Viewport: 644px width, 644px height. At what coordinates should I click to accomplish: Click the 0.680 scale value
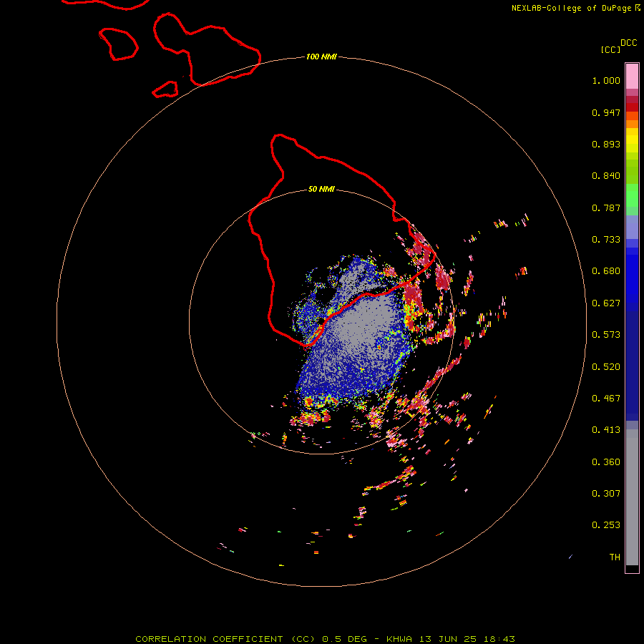click(606, 271)
